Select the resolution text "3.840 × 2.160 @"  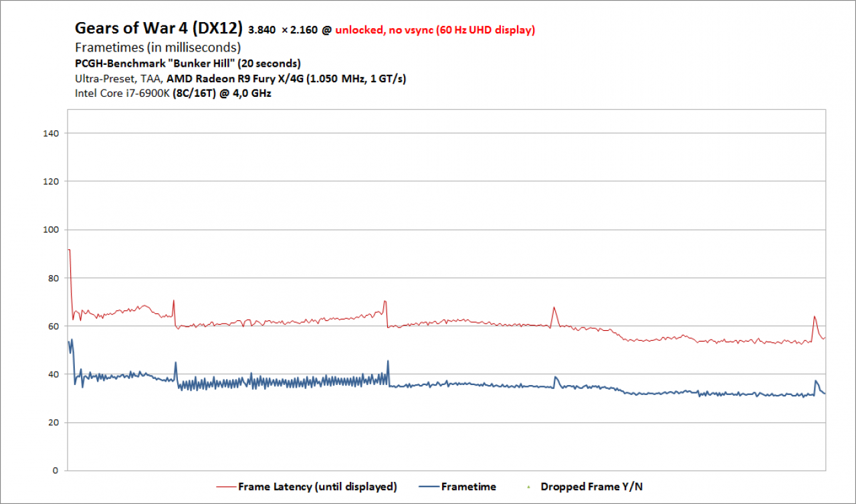point(290,30)
